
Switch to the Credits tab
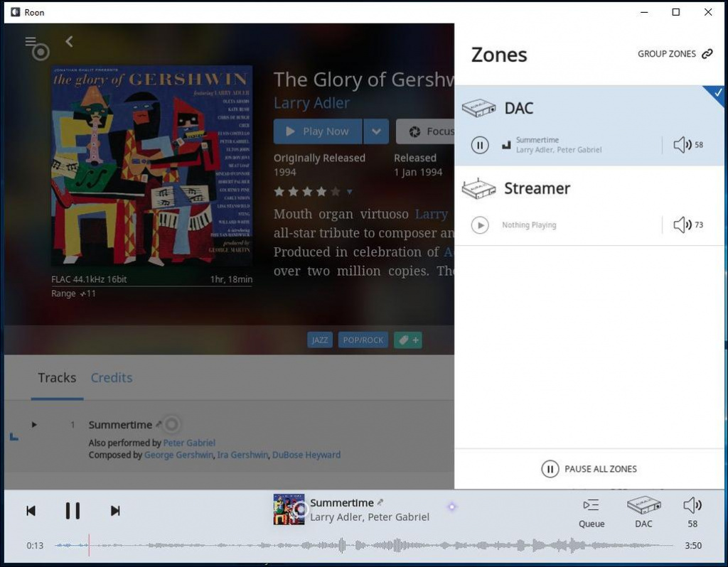[112, 378]
